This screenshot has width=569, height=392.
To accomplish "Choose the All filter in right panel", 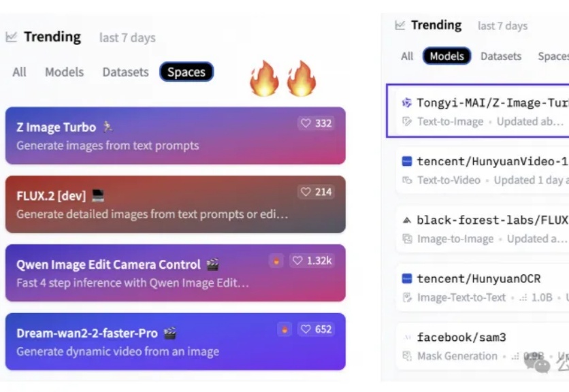I will [407, 56].
